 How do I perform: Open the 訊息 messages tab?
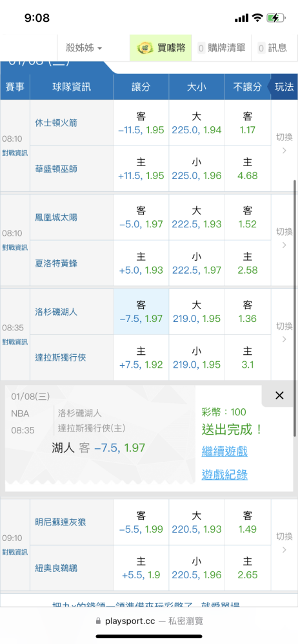pyautogui.click(x=272, y=48)
